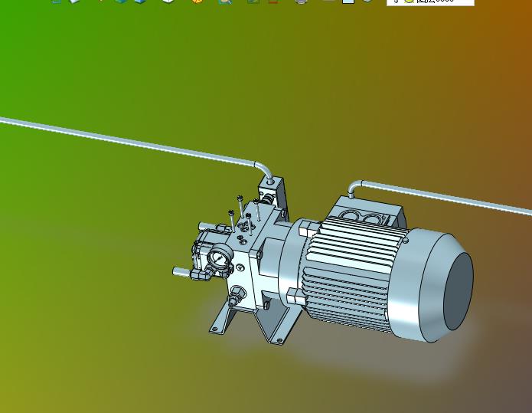Viewport: 532px width, 413px height.
Task: Open the layer selection combo box
Action: click(x=430, y=2)
